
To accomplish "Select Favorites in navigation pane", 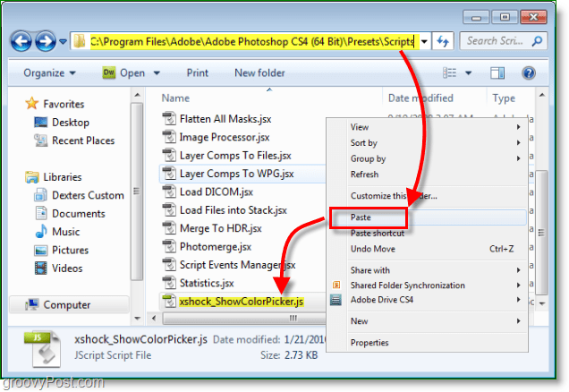I will [x=55, y=104].
